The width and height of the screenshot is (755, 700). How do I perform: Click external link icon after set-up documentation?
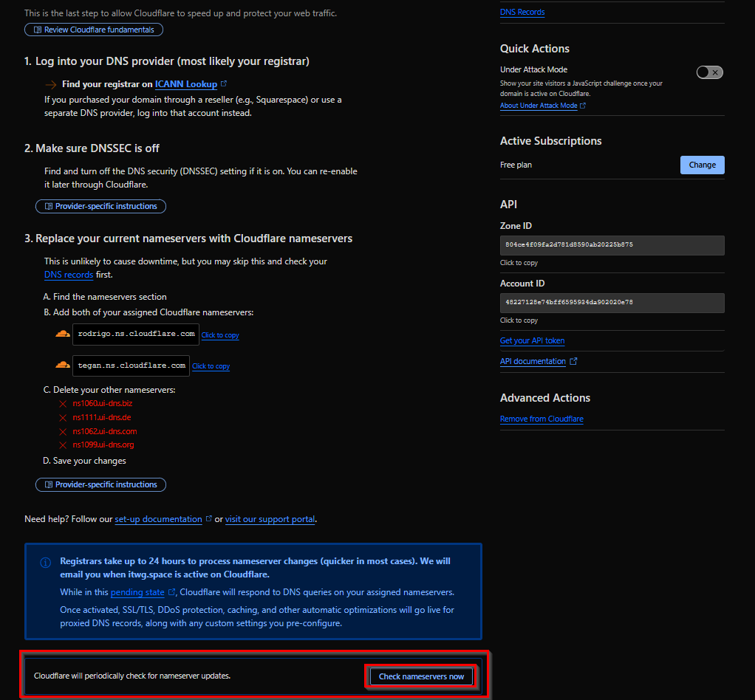pyautogui.click(x=208, y=519)
